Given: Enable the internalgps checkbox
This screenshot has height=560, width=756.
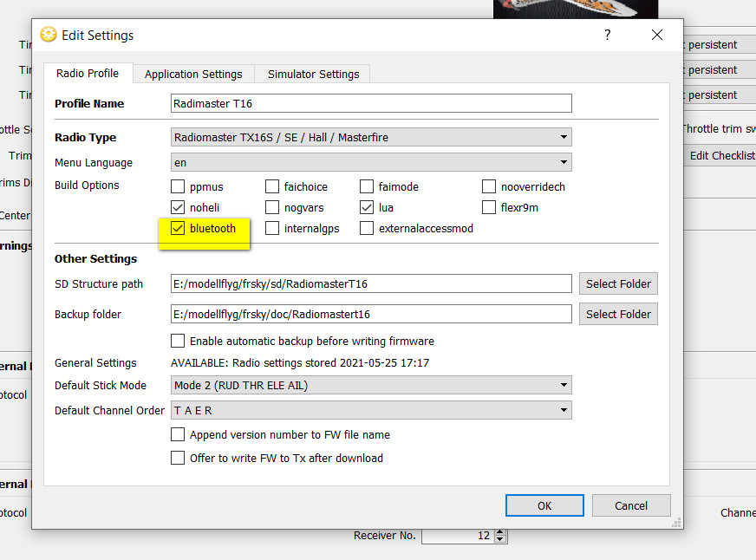Looking at the screenshot, I should (x=272, y=229).
